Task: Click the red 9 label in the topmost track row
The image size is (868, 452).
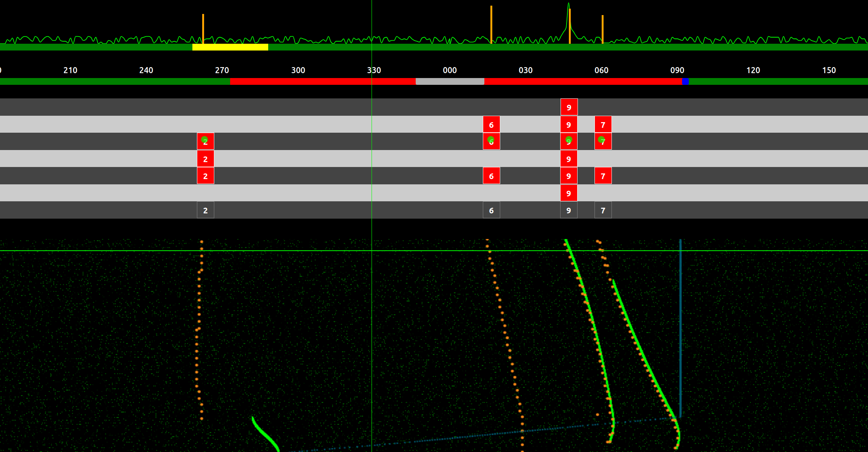Action: [x=568, y=107]
